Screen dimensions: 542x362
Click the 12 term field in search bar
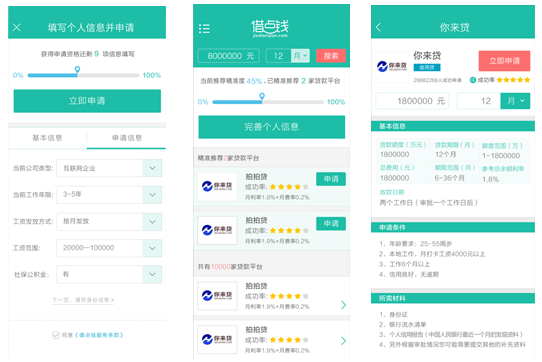coord(278,56)
